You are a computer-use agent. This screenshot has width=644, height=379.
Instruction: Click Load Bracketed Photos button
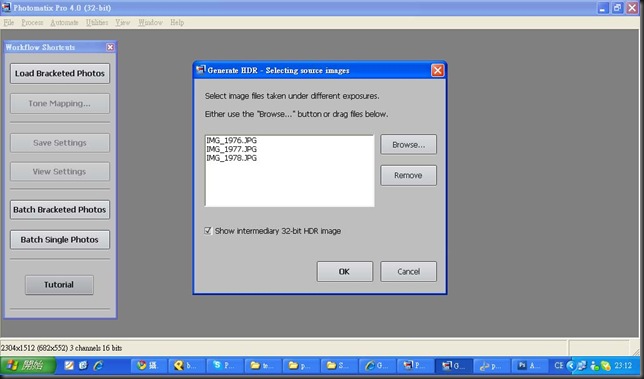click(x=60, y=74)
